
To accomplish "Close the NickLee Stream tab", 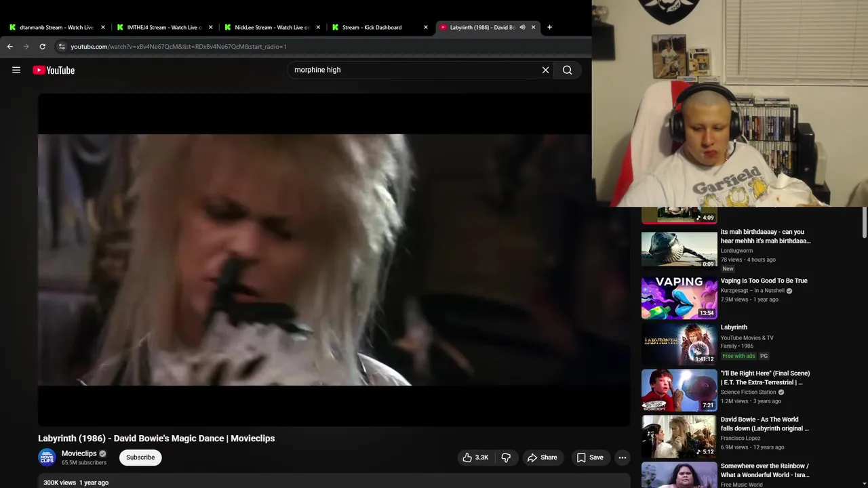I will click(318, 27).
